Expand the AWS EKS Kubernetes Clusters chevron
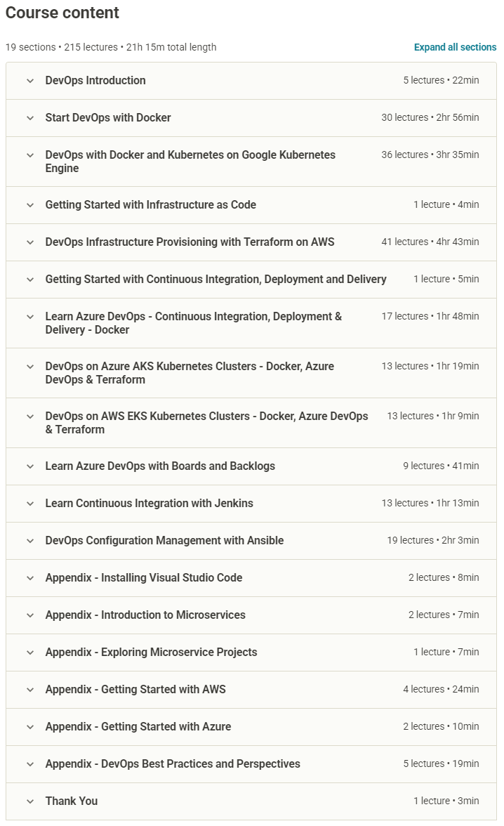The width and height of the screenshot is (504, 826). click(30, 417)
